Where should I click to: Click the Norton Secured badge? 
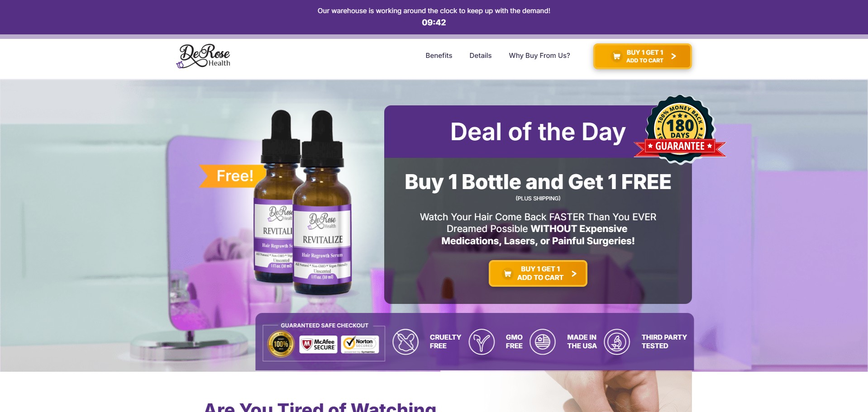[360, 344]
